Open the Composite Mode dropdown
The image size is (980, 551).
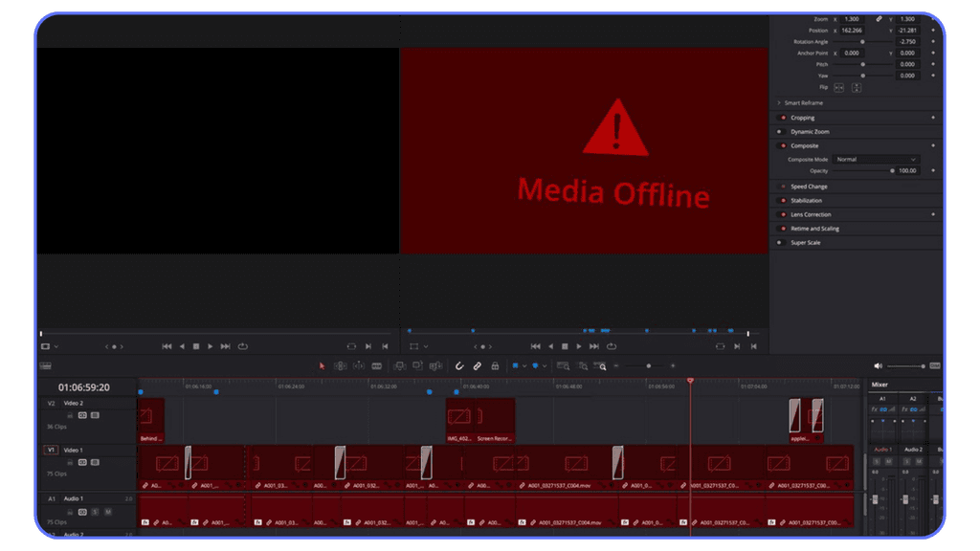tap(877, 160)
